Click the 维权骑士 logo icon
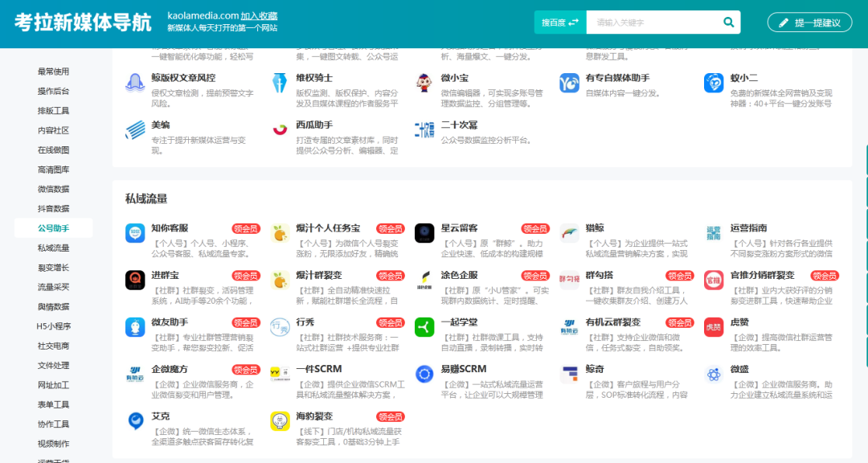This screenshot has height=463, width=868. tap(280, 83)
